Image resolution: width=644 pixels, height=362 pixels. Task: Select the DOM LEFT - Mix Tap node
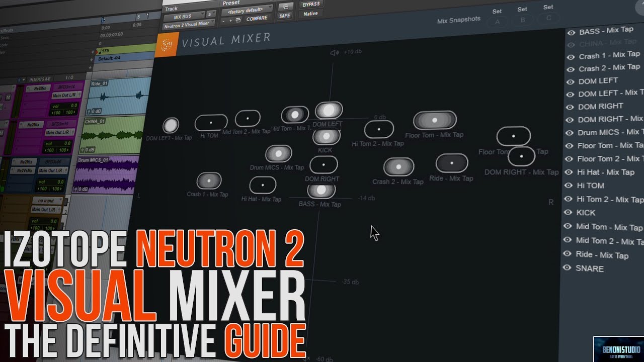171,125
